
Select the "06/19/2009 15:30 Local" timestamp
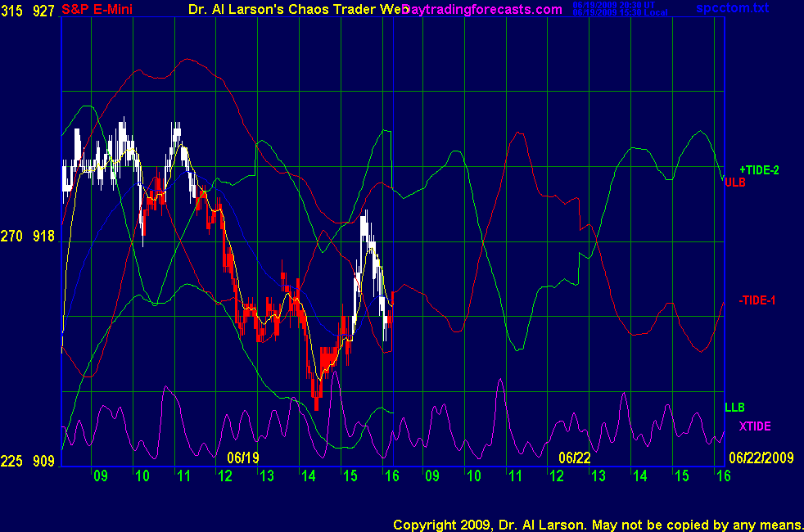tap(620, 13)
